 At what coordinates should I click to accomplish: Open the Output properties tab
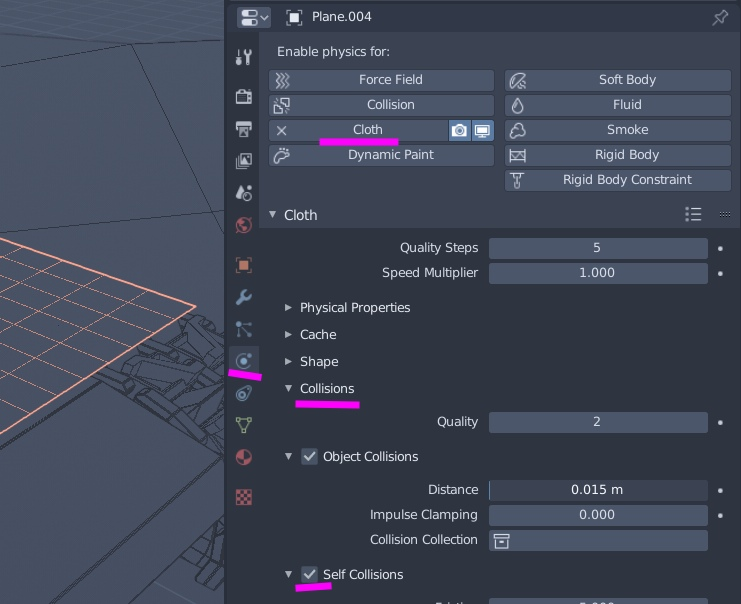pyautogui.click(x=244, y=129)
